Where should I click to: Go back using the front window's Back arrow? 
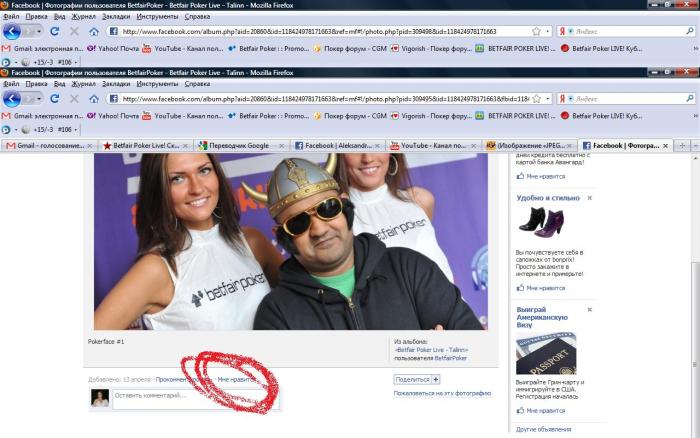coord(12,99)
